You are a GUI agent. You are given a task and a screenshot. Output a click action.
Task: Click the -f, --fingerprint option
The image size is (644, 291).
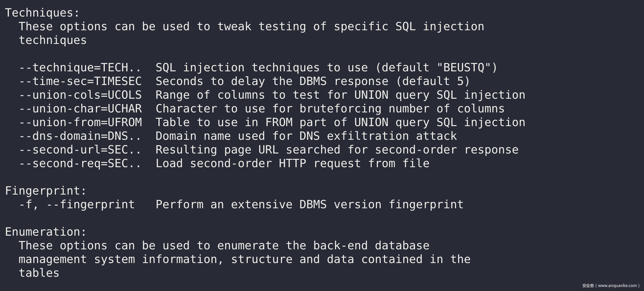[x=77, y=205]
